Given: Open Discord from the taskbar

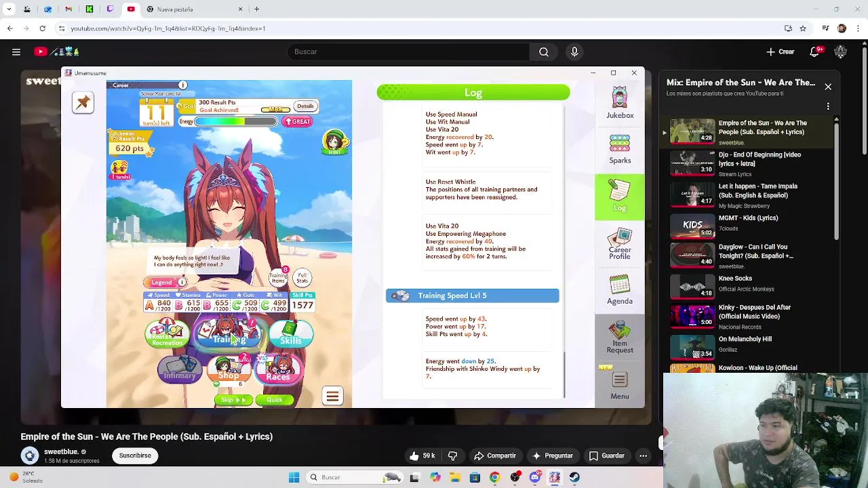Looking at the screenshot, I should 535,477.
